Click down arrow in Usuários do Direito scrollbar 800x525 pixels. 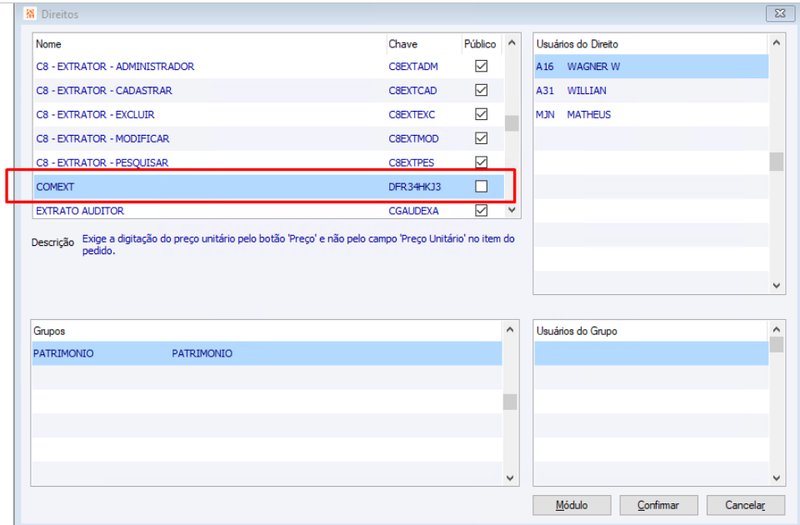pyautogui.click(x=777, y=286)
